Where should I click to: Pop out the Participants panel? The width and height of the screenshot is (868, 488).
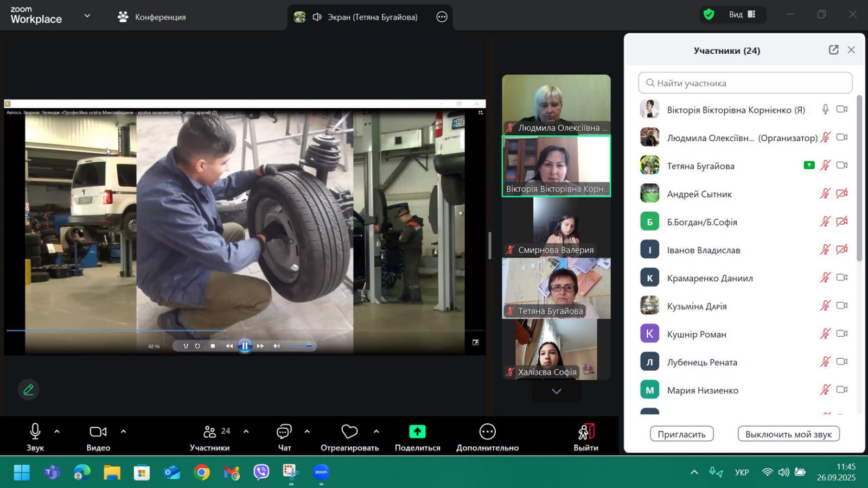click(833, 50)
